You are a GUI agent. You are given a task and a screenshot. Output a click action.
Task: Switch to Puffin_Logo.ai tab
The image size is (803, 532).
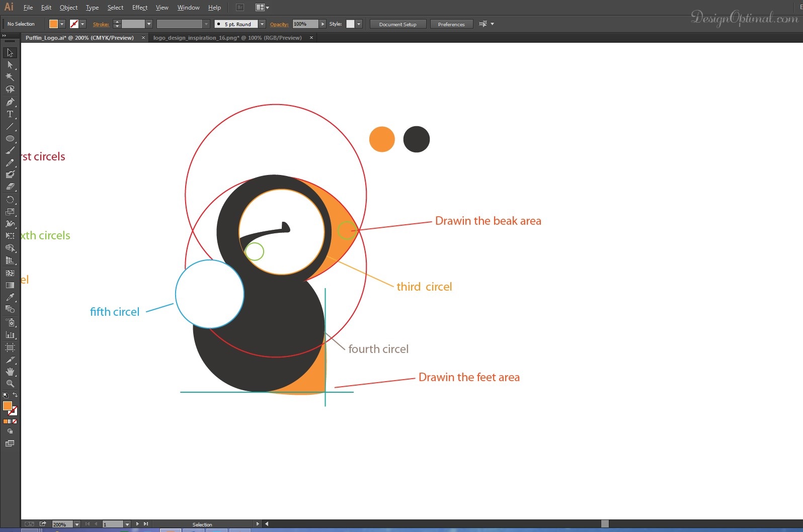(79, 38)
